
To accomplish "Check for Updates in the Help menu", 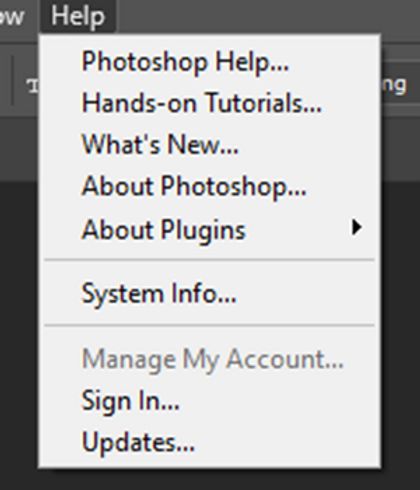I will pos(210,442).
